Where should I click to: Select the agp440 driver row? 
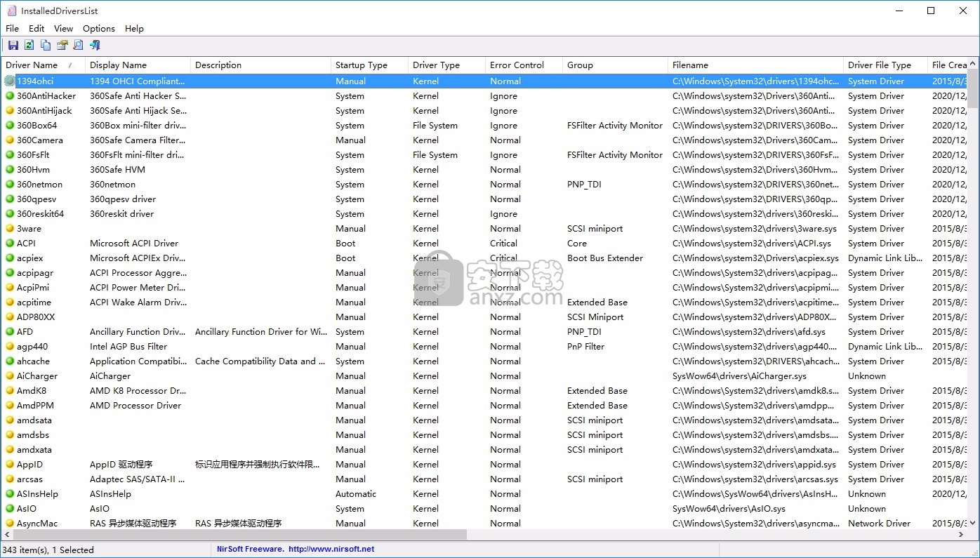484,347
